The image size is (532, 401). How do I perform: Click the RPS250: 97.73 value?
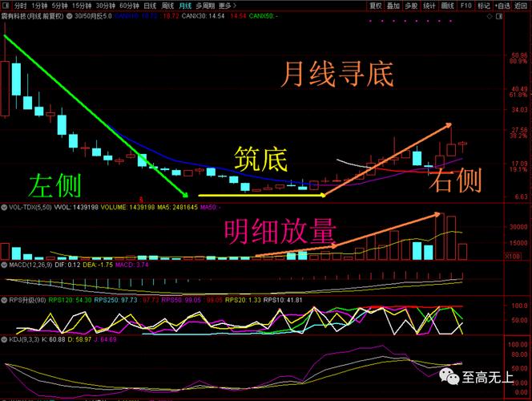(115, 300)
